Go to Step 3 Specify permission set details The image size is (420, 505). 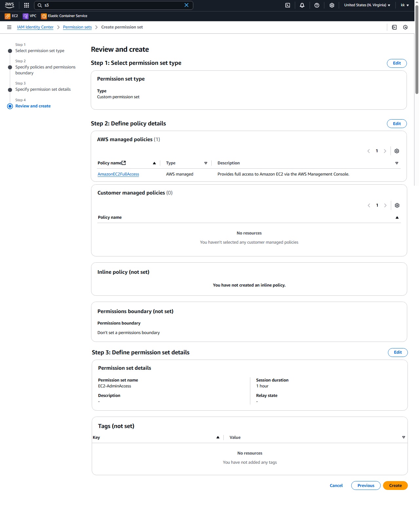(43, 89)
